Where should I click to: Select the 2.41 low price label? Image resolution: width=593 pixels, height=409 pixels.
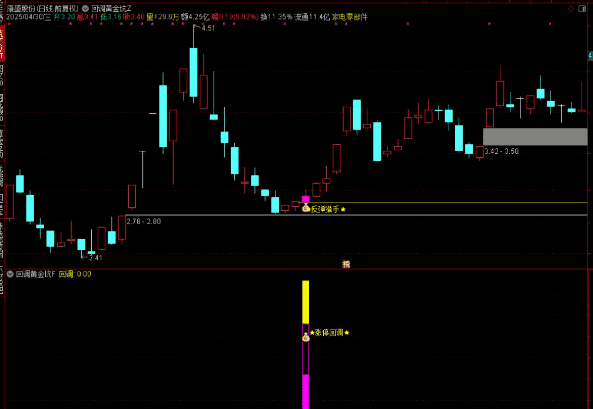pos(96,258)
